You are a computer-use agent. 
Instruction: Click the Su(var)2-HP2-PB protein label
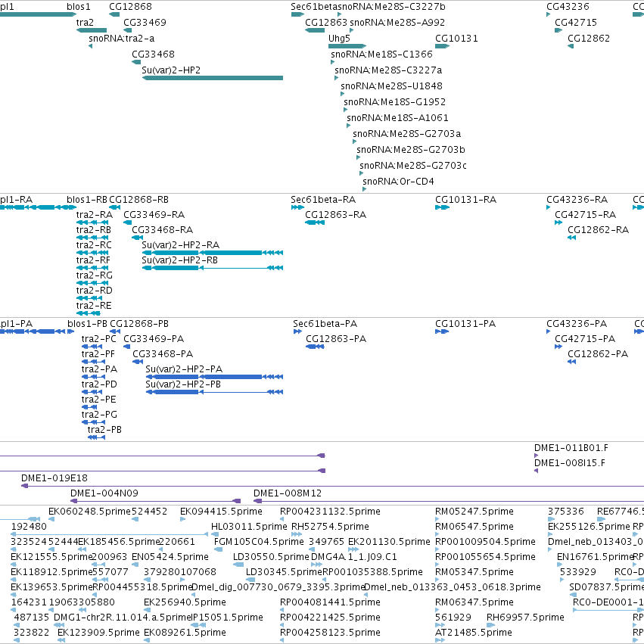pos(183,384)
